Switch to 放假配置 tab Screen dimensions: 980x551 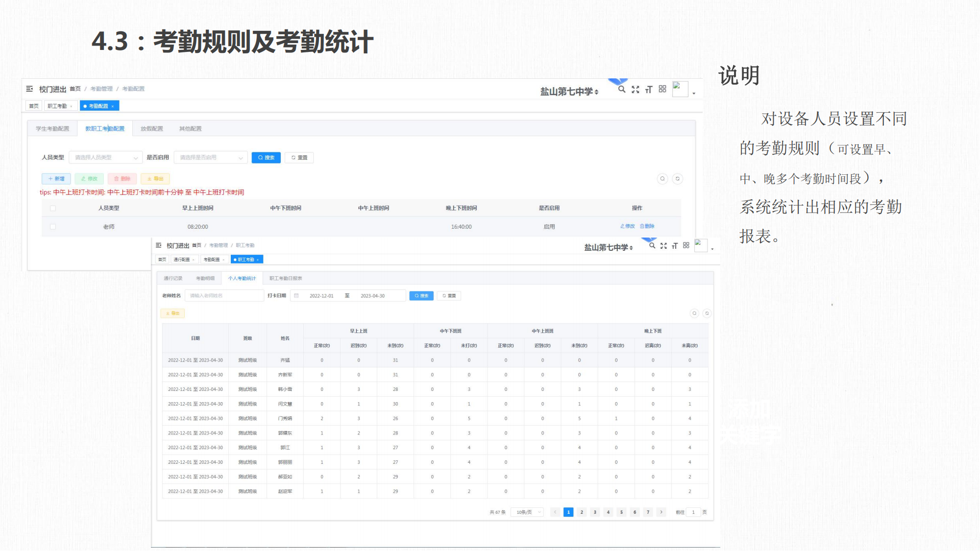152,129
